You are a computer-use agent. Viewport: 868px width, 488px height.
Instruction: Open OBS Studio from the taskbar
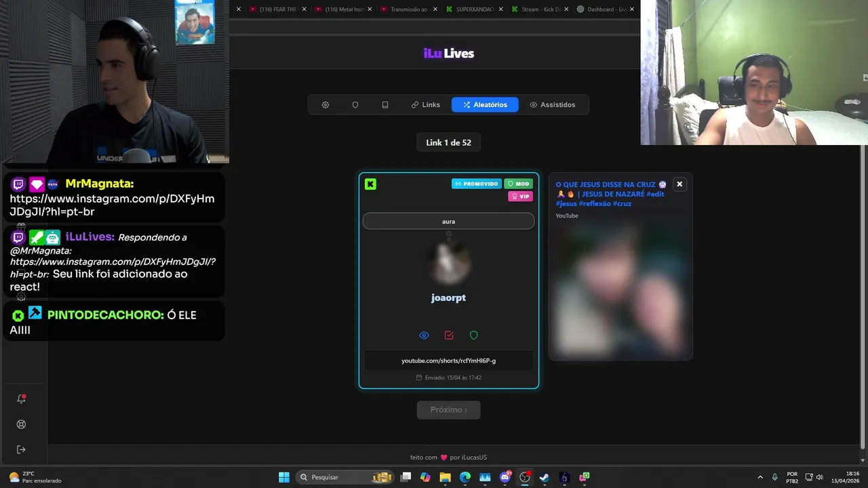pyautogui.click(x=525, y=477)
